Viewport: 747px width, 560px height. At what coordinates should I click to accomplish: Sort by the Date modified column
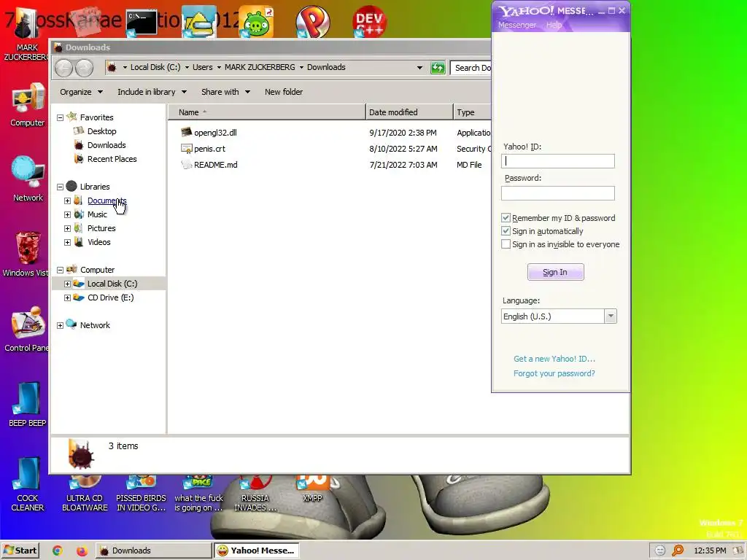(410, 112)
